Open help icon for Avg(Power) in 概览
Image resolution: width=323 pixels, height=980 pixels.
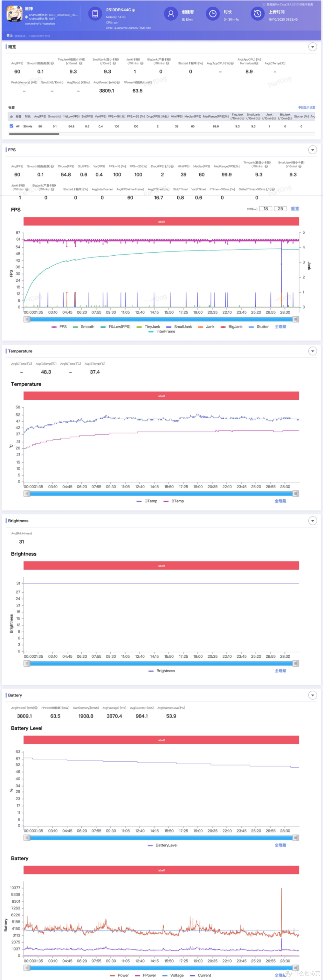(x=118, y=82)
